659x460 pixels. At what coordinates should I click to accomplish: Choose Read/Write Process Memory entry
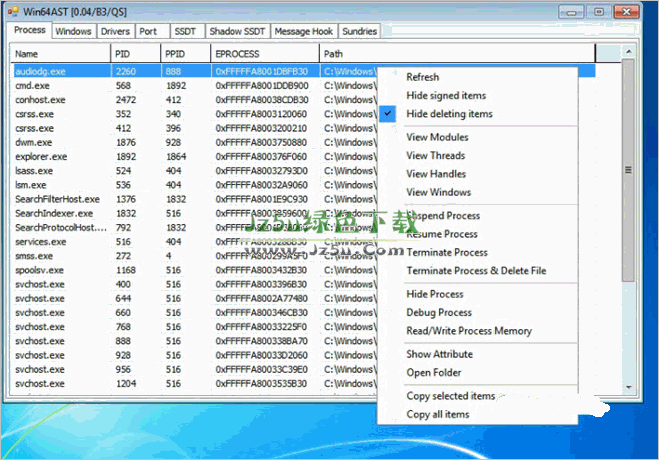[x=477, y=331]
